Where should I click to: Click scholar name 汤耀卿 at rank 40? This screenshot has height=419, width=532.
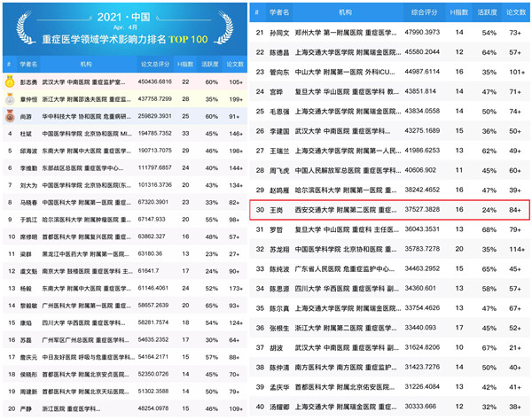(x=279, y=406)
